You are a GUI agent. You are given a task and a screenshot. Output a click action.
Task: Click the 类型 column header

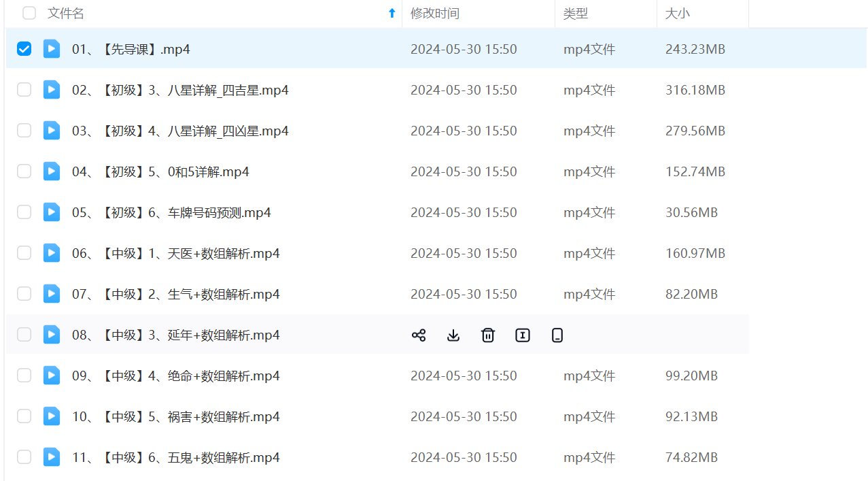coord(576,13)
